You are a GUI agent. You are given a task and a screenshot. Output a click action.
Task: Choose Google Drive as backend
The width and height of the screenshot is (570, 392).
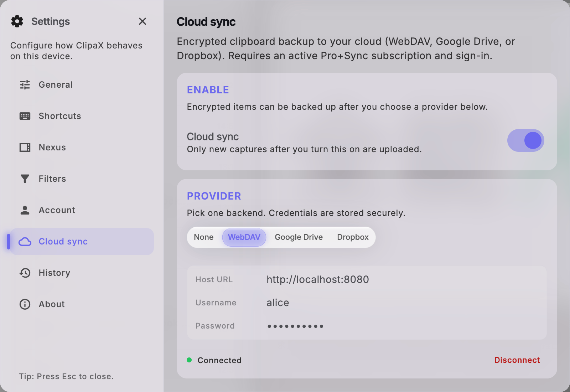coord(299,237)
